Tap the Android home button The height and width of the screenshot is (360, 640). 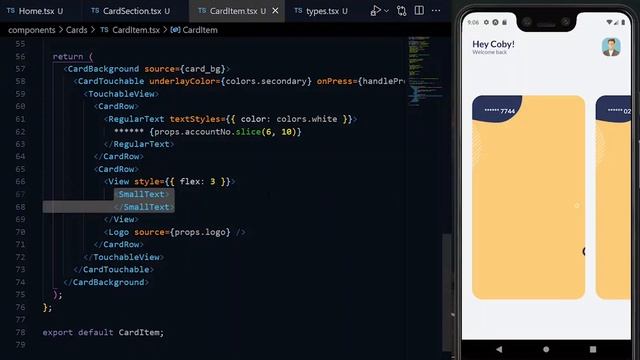[x=546, y=349]
